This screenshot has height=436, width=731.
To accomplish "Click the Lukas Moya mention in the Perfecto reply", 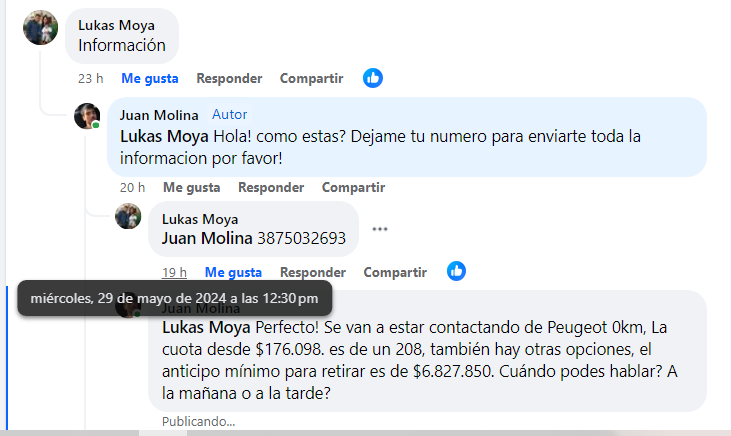I will (206, 327).
